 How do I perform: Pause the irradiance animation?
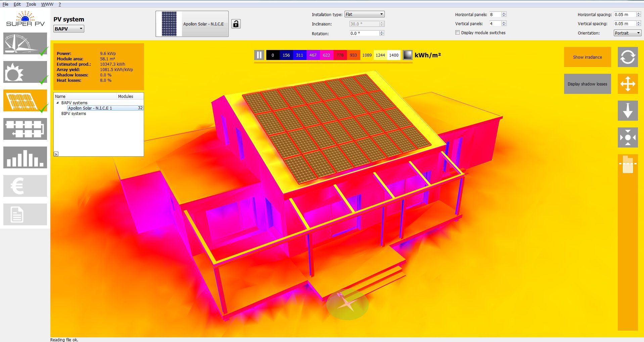(259, 55)
